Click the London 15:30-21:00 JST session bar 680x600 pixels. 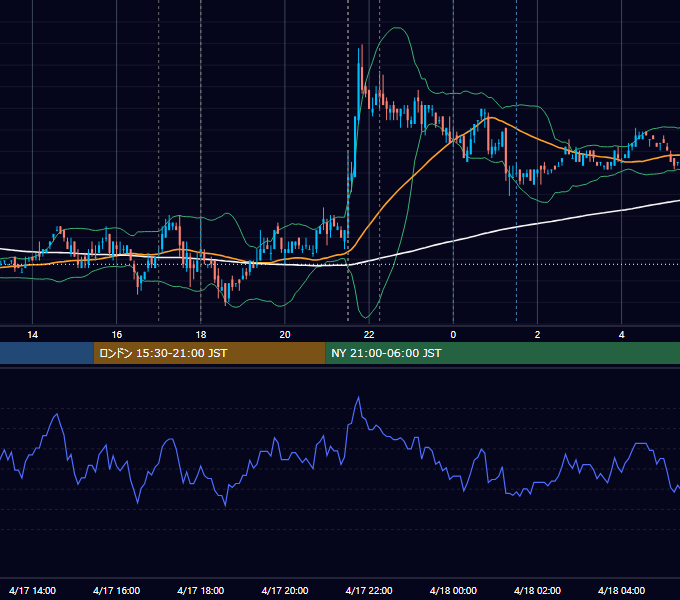pos(209,353)
